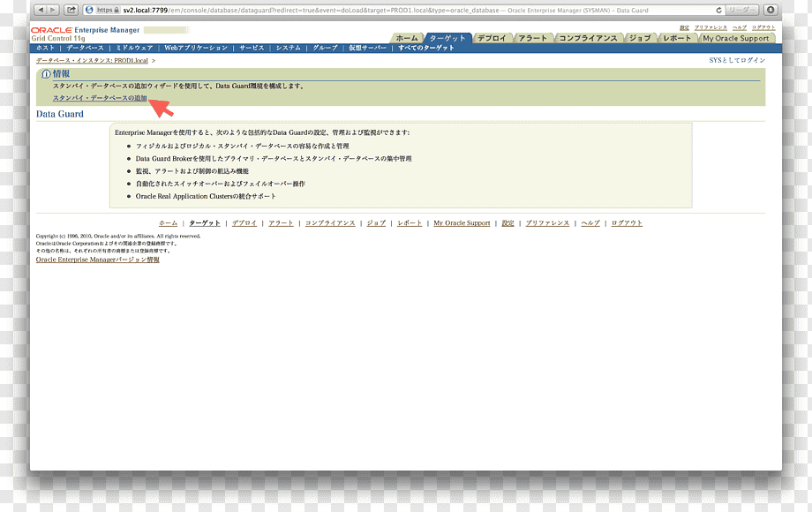Click the footer ログアウト link
The height and width of the screenshot is (512, 812).
[627, 223]
